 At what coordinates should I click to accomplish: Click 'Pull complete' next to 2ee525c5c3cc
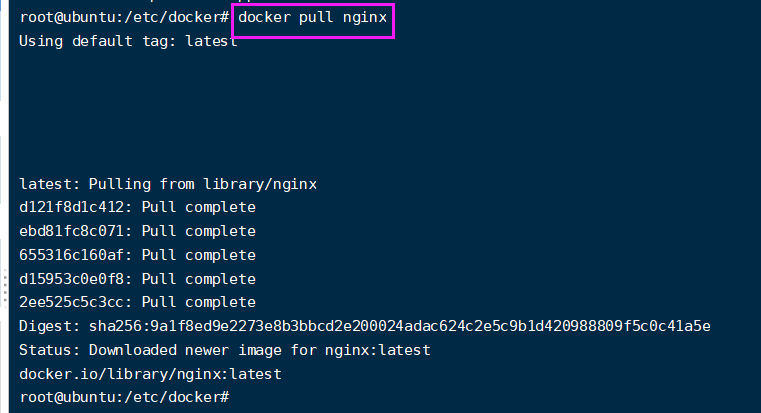199,302
